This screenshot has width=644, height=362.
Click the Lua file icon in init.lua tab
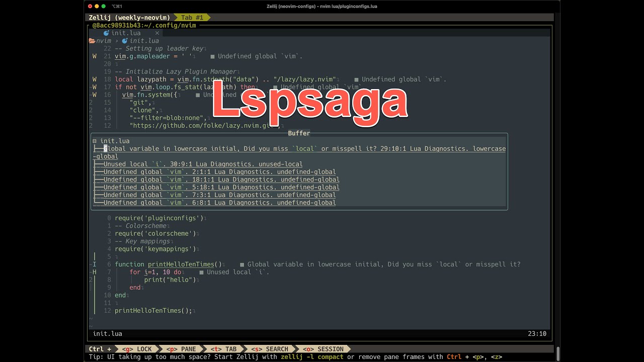tap(106, 33)
